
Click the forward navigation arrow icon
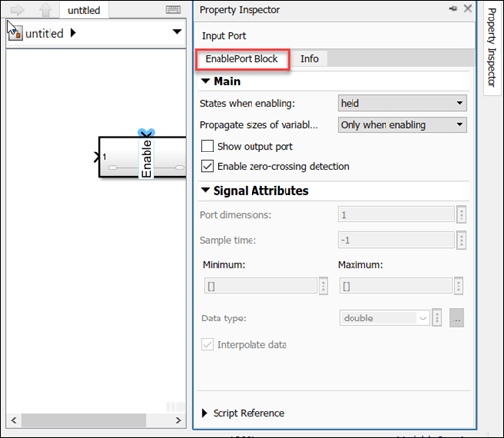coord(17,10)
